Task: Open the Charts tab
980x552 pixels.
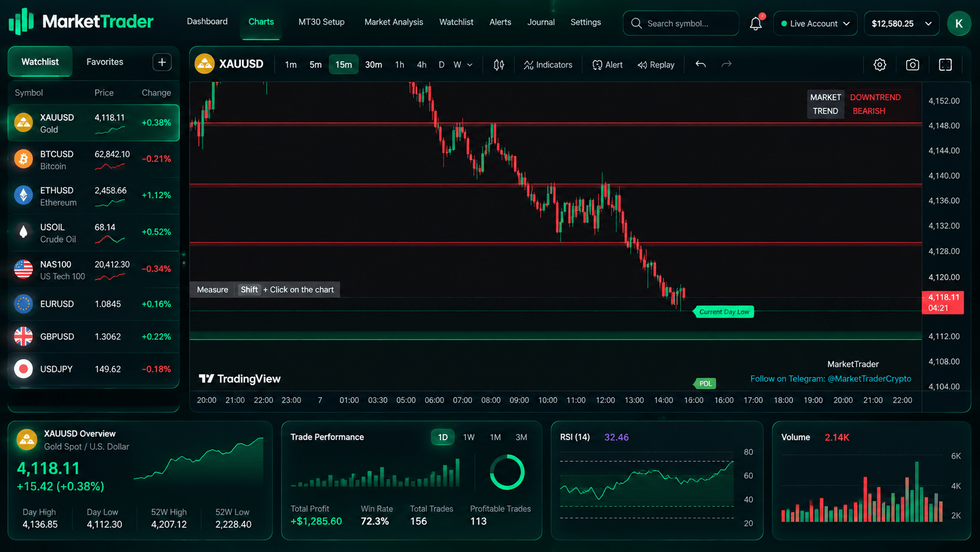Action: [x=261, y=22]
